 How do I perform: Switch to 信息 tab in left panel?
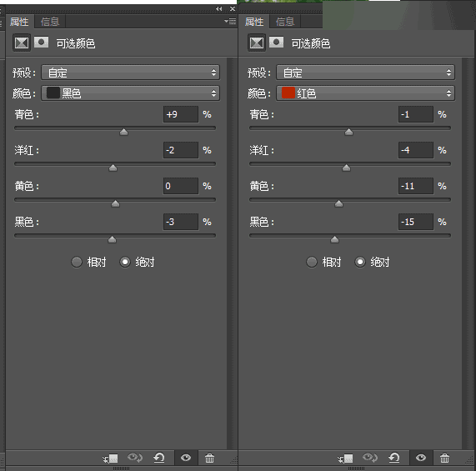point(50,22)
